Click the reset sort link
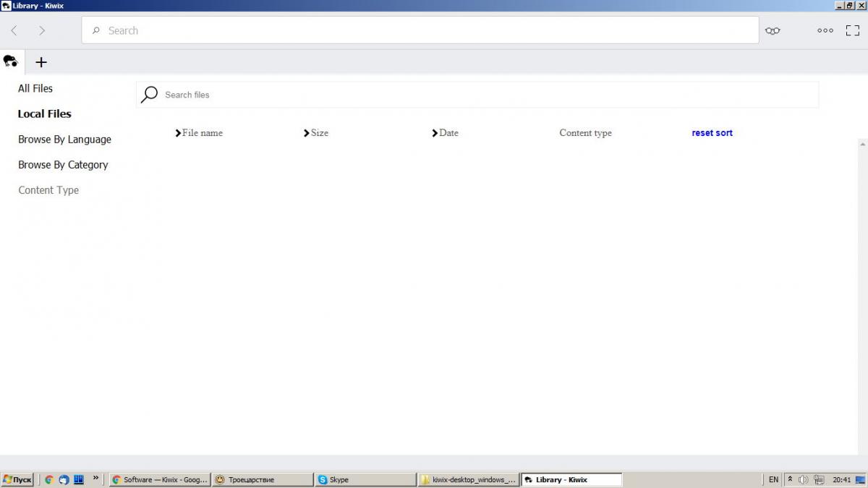This screenshot has height=488, width=868. tap(712, 133)
